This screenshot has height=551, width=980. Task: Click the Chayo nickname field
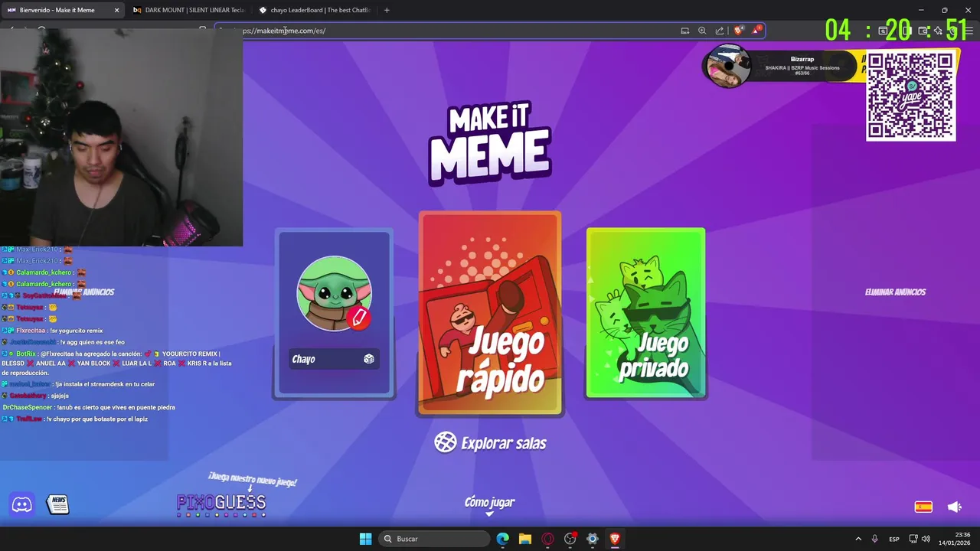[x=334, y=359]
